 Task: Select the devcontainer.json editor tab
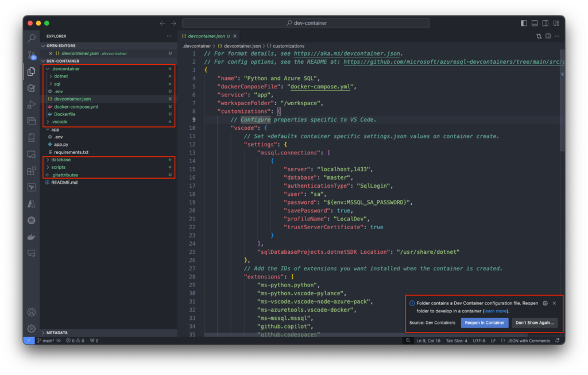[x=205, y=36]
